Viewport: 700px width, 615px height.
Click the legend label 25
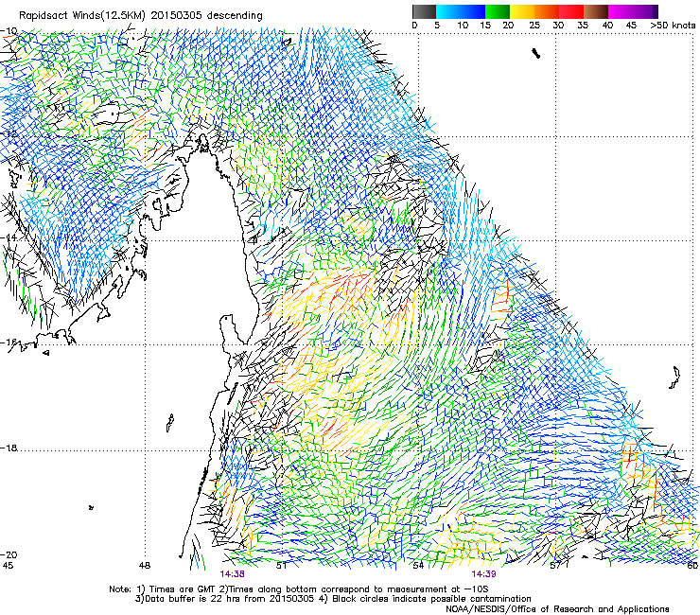pos(534,26)
